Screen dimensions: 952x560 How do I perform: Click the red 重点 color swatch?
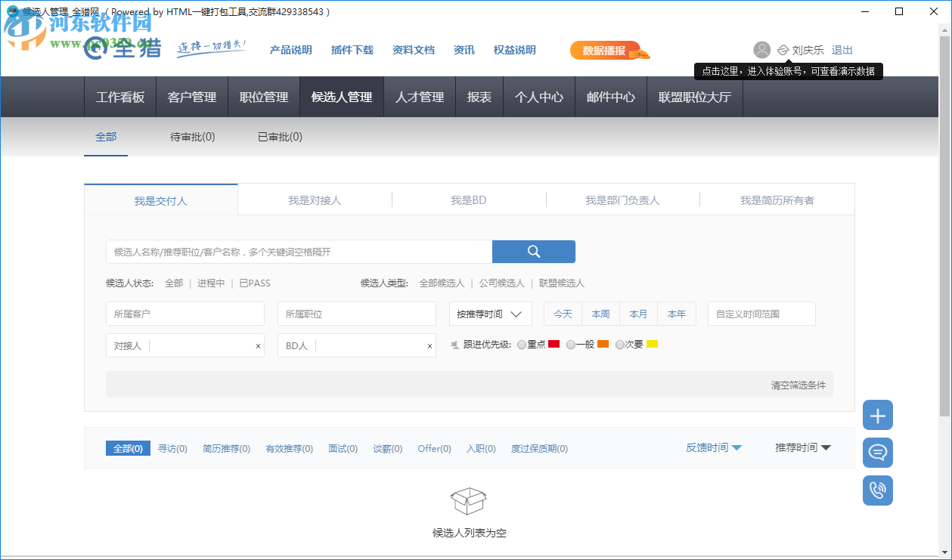pyautogui.click(x=553, y=343)
